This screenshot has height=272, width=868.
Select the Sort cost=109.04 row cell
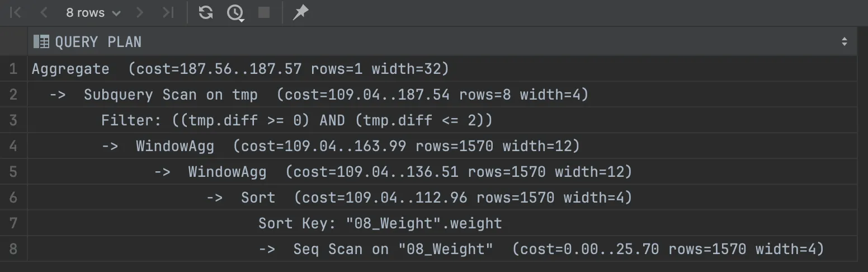442,198
